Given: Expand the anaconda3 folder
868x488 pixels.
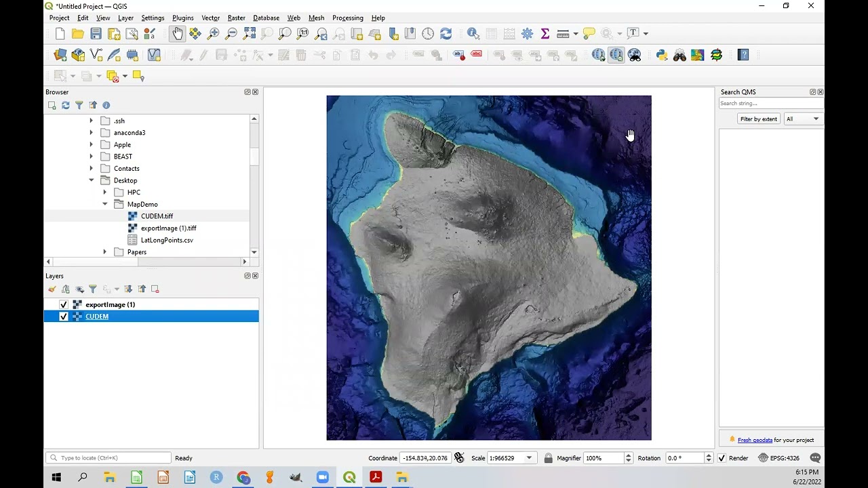Looking at the screenshot, I should [91, 133].
